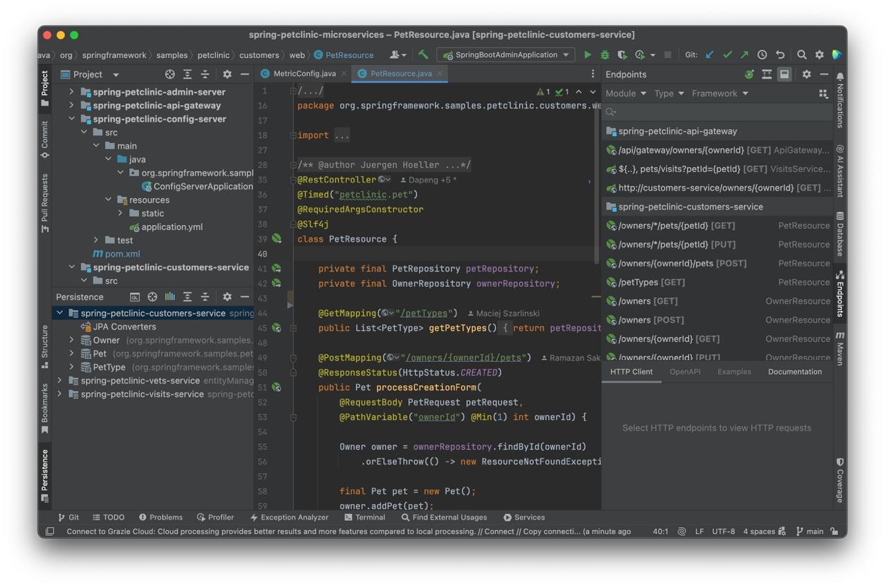The width and height of the screenshot is (885, 588).
Task: Toggle the Endpoints expand-all view button
Action: 767,74
